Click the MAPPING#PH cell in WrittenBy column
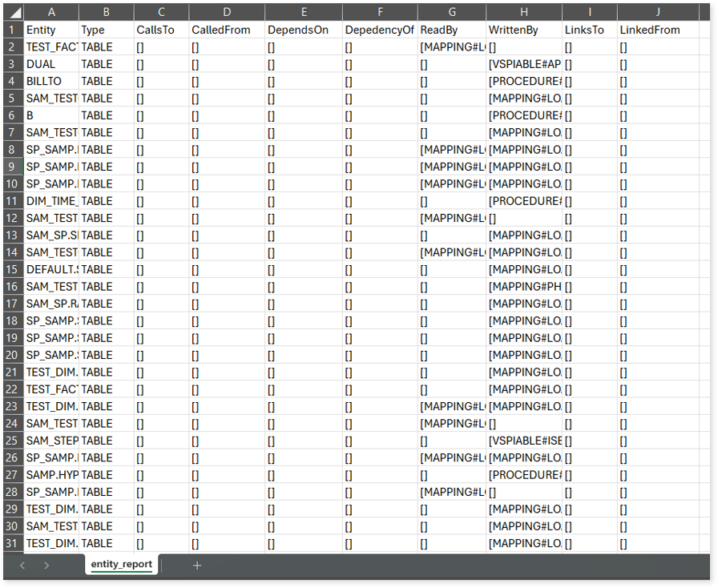Image resolution: width=718 pixels, height=588 pixels. [523, 287]
